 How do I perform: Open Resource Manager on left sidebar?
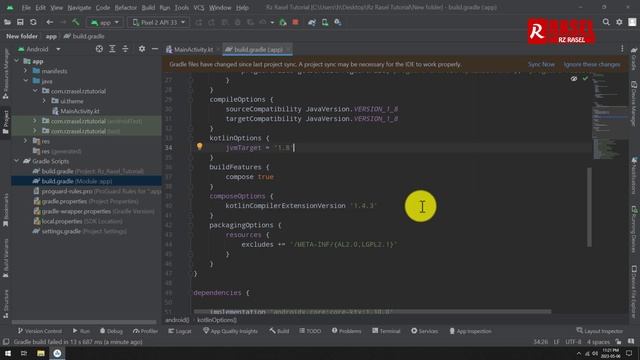[6, 74]
